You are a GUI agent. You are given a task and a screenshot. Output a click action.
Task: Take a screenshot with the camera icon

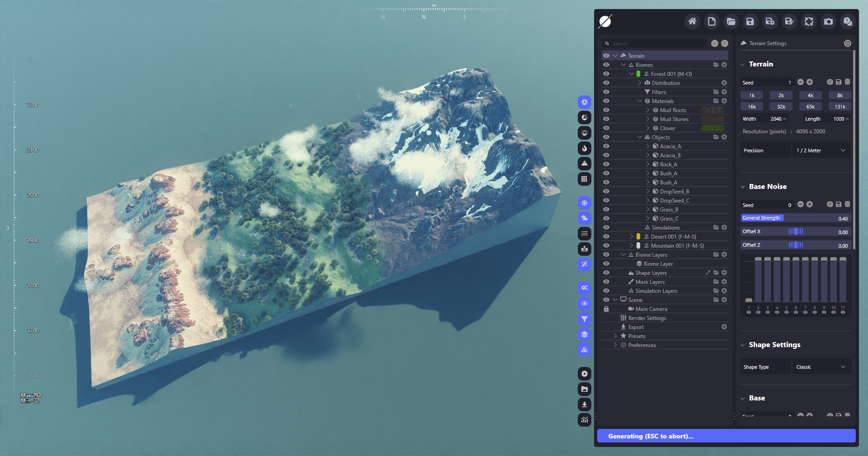click(x=828, y=21)
